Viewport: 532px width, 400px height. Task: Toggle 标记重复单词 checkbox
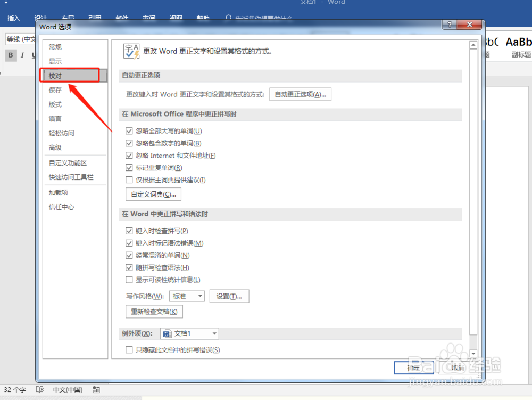[129, 168]
